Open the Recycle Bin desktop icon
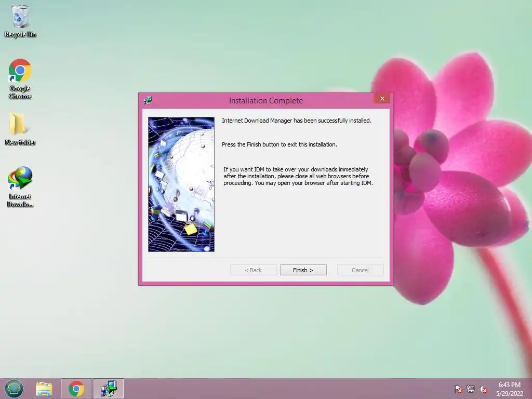The width and height of the screenshot is (532, 399). (20, 21)
